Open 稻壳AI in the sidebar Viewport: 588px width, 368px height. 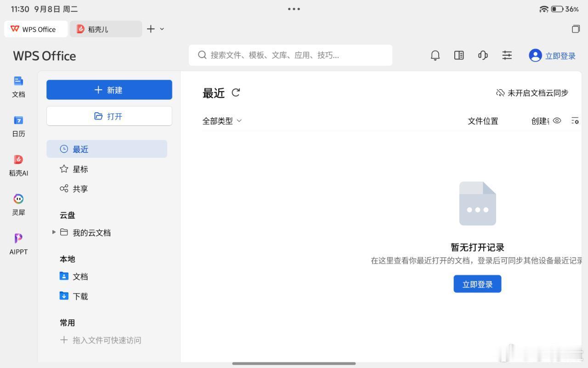click(18, 166)
